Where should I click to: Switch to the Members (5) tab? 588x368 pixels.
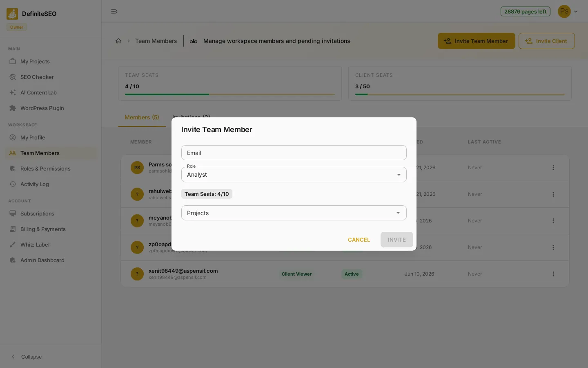[142, 117]
